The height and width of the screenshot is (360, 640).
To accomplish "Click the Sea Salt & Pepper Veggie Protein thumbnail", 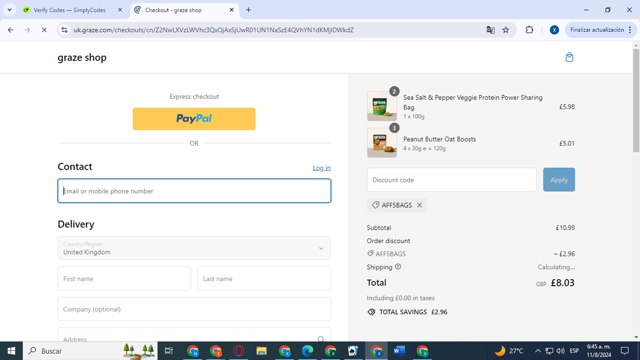I will [382, 106].
